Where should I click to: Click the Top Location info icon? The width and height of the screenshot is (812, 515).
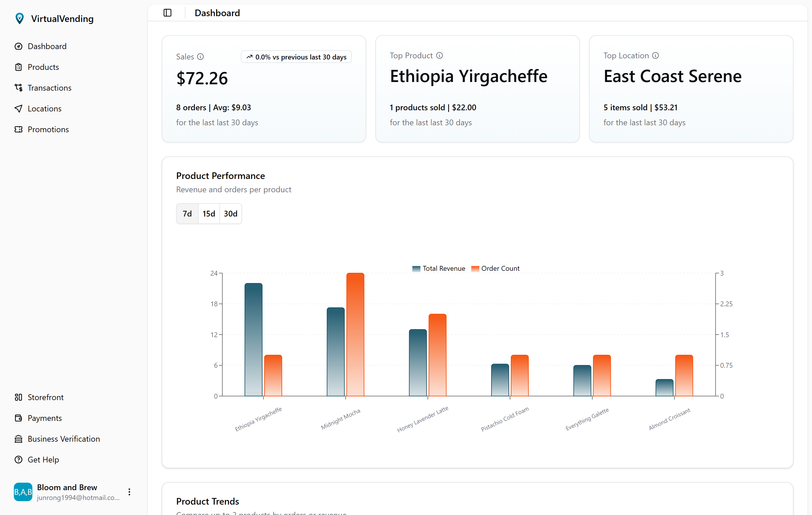click(655, 55)
